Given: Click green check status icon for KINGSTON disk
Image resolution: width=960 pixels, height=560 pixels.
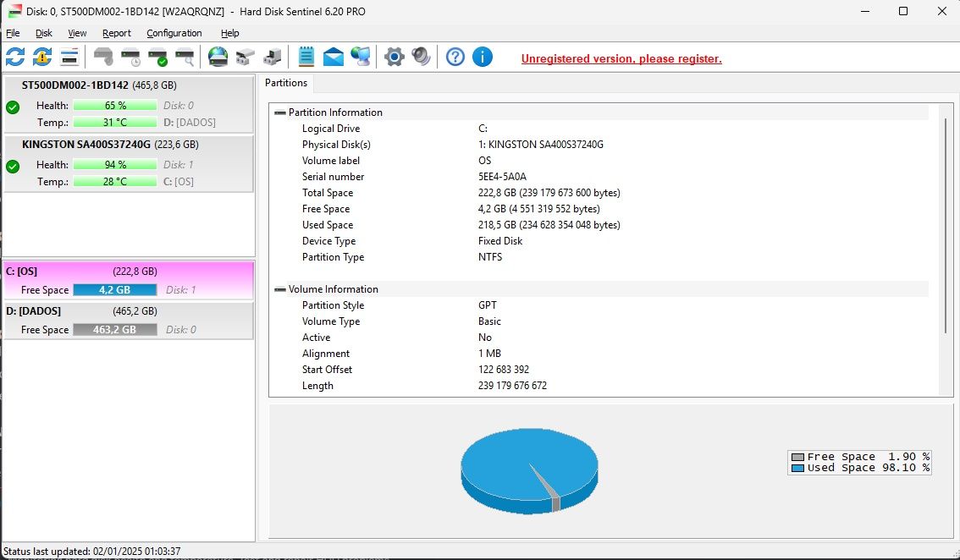Looking at the screenshot, I should pos(13,167).
